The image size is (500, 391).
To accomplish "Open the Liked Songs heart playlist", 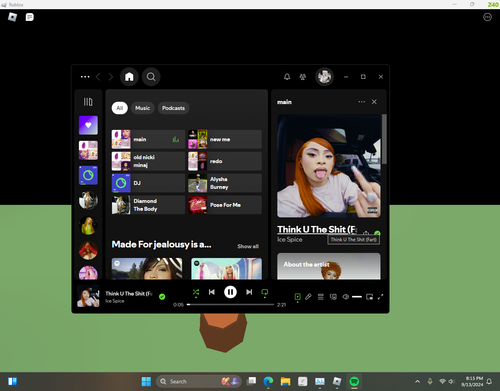I will pyautogui.click(x=88, y=125).
